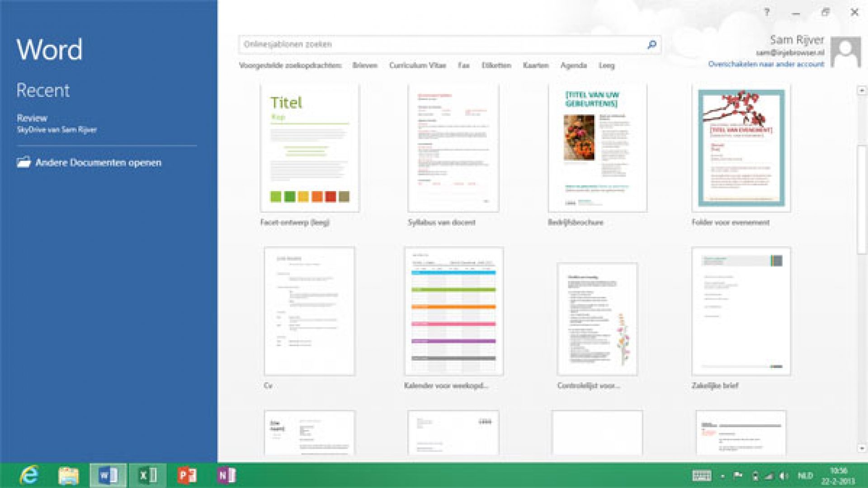Select the Curriculum Vitae suggested search
868x488 pixels.
(417, 66)
